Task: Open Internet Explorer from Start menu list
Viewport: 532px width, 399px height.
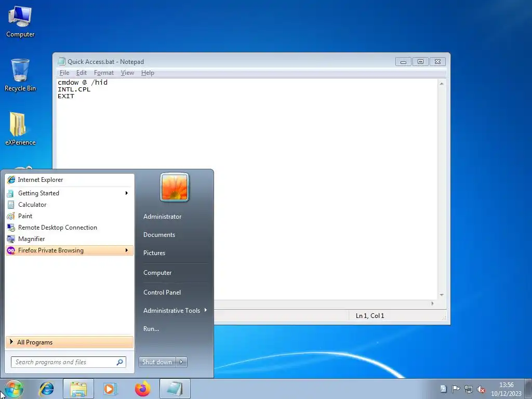Action: [x=70, y=180]
